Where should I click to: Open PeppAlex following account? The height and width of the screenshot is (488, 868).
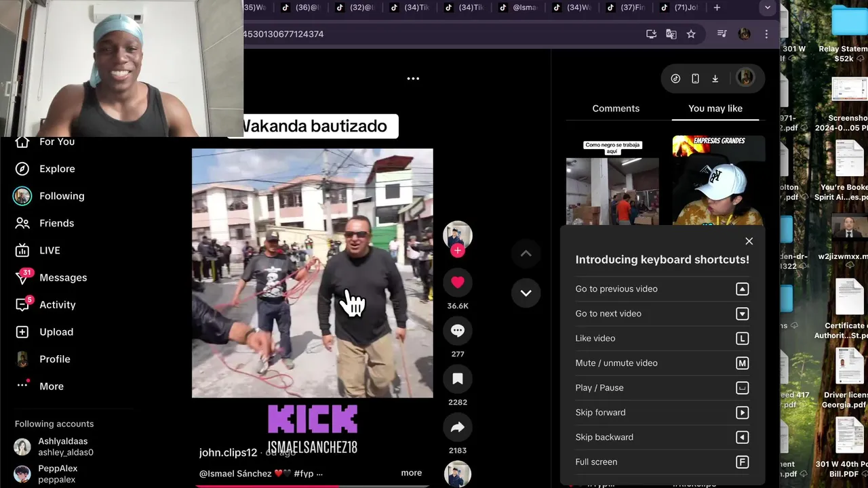(46, 474)
